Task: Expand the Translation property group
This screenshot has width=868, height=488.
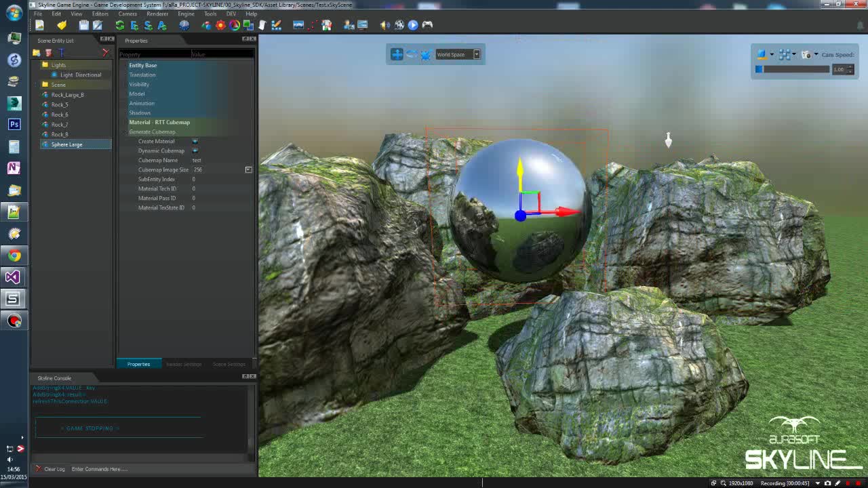Action: coord(142,75)
